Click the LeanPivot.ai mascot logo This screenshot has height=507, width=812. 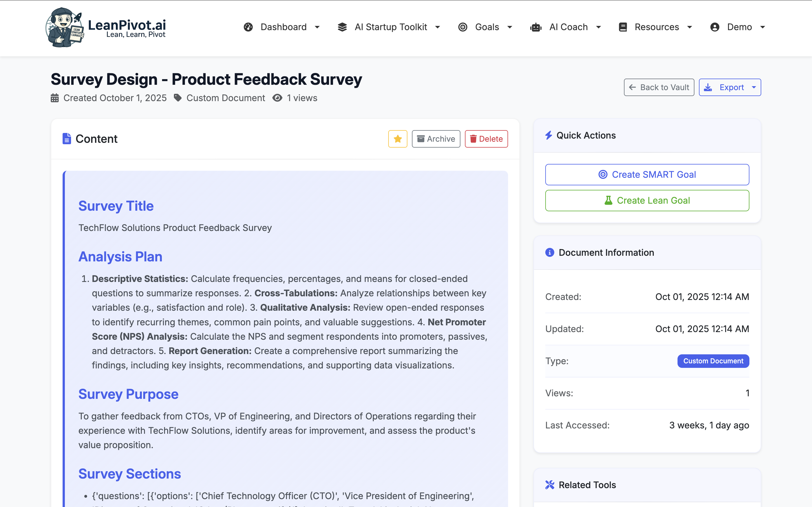[x=64, y=27]
